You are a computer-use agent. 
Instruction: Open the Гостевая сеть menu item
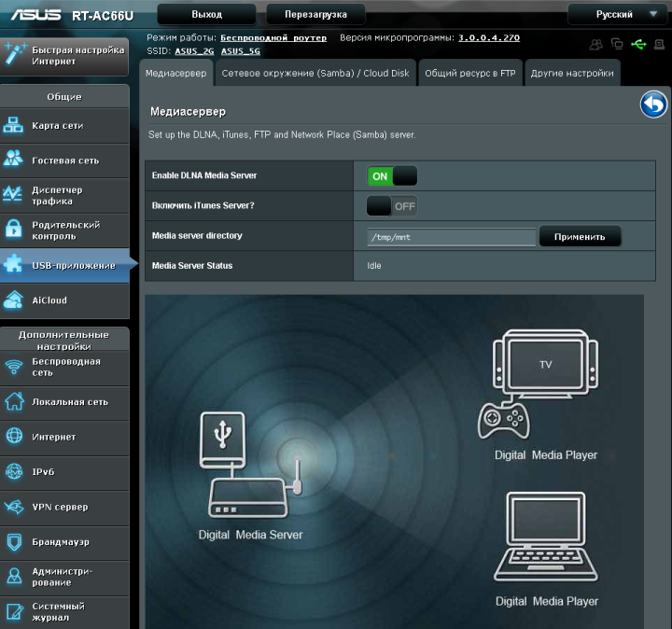(x=64, y=161)
